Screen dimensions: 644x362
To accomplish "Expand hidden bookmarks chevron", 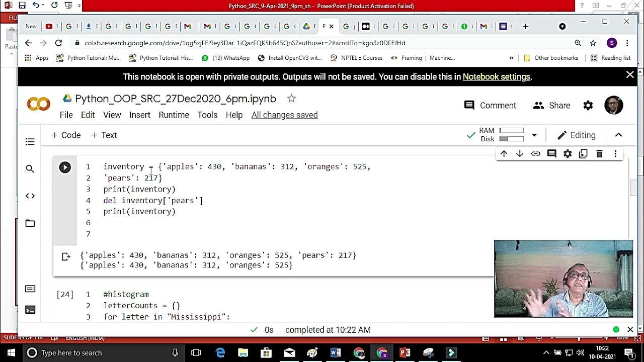I will click(x=511, y=58).
